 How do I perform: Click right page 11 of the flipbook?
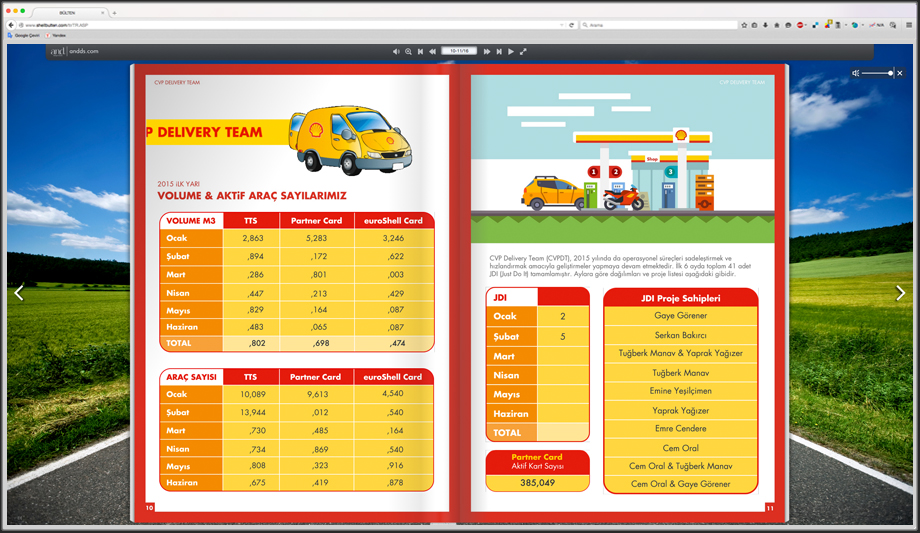623,294
